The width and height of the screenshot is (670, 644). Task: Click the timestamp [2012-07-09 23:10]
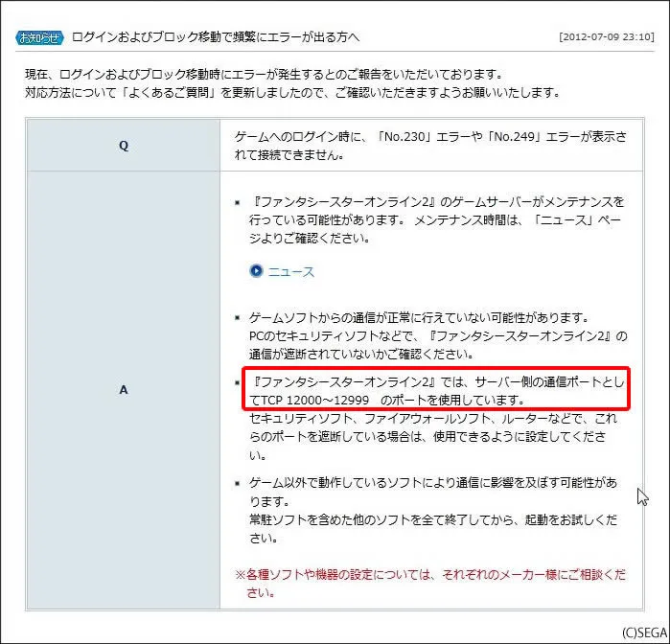tap(607, 36)
